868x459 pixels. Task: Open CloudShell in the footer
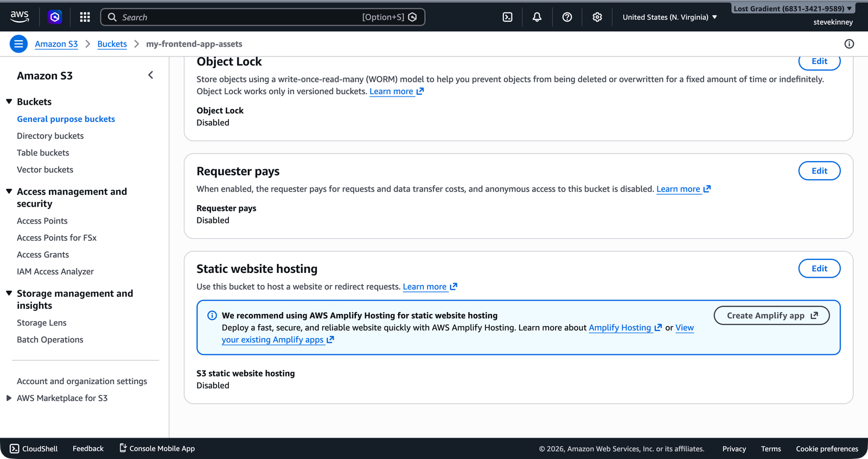pos(34,449)
